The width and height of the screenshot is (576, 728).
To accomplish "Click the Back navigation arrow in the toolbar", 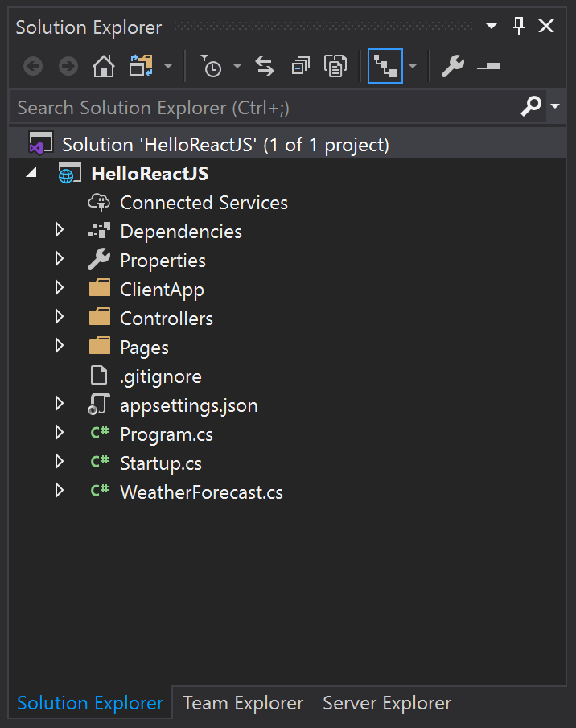I will (33, 67).
